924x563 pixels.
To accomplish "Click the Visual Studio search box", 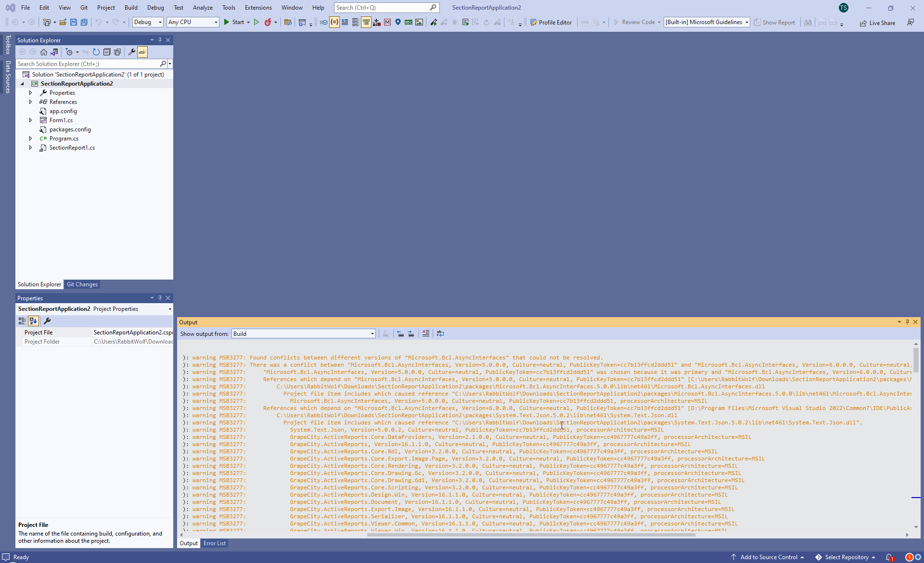I will click(386, 8).
